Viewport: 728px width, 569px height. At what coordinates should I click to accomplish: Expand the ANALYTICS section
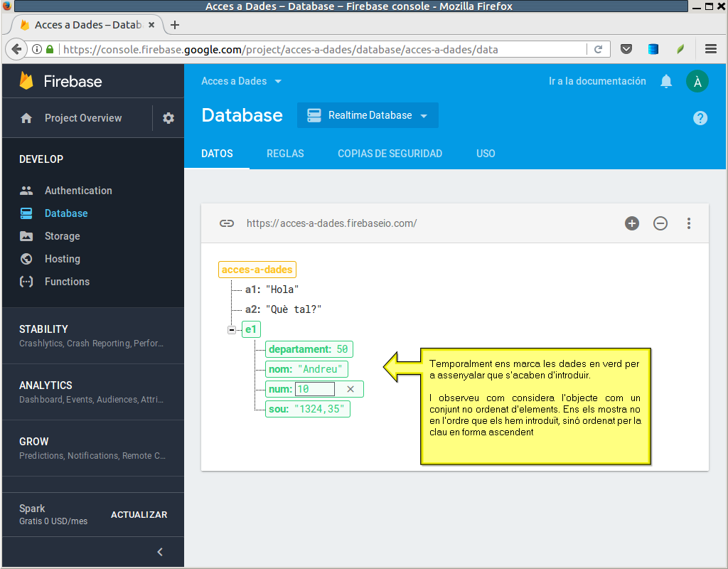[x=93, y=392]
